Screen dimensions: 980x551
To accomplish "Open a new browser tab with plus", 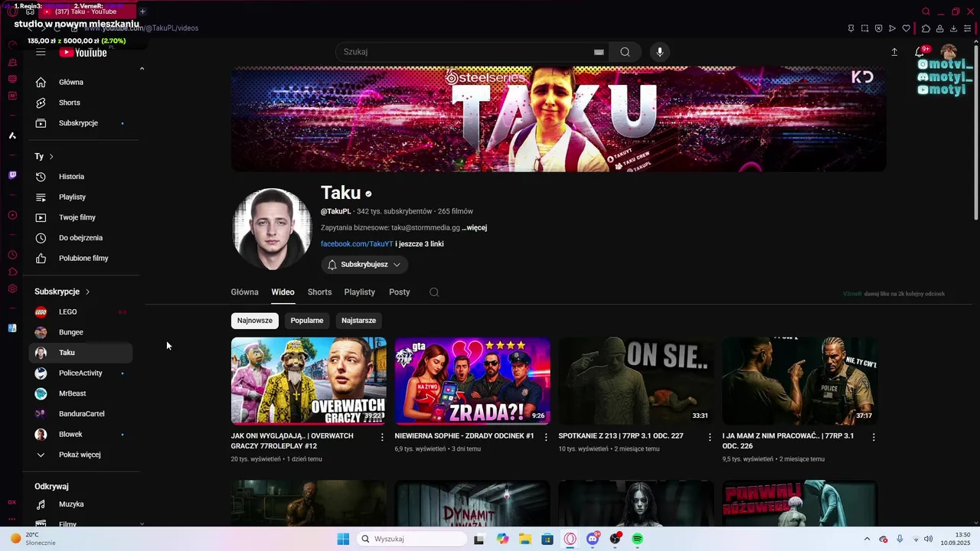I will 142,11.
